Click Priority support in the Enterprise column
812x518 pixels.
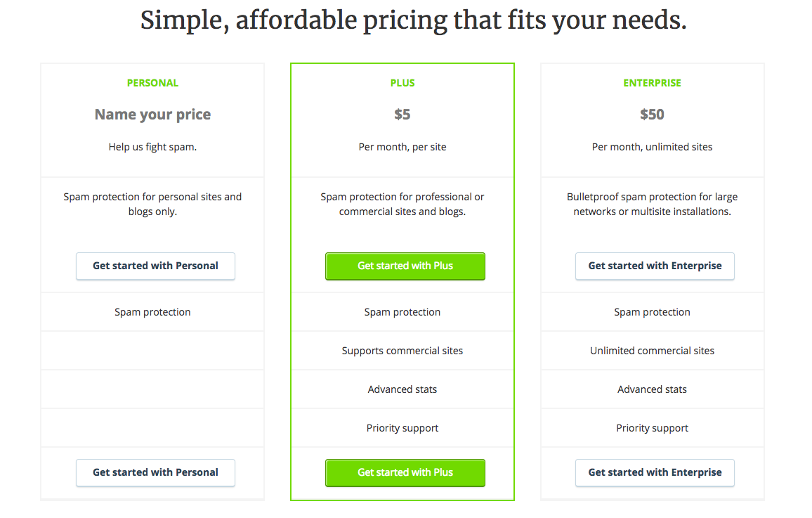point(652,428)
